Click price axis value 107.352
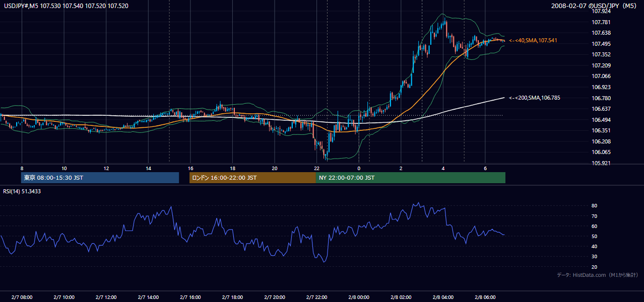The height and width of the screenshot is (302, 644). (x=601, y=54)
